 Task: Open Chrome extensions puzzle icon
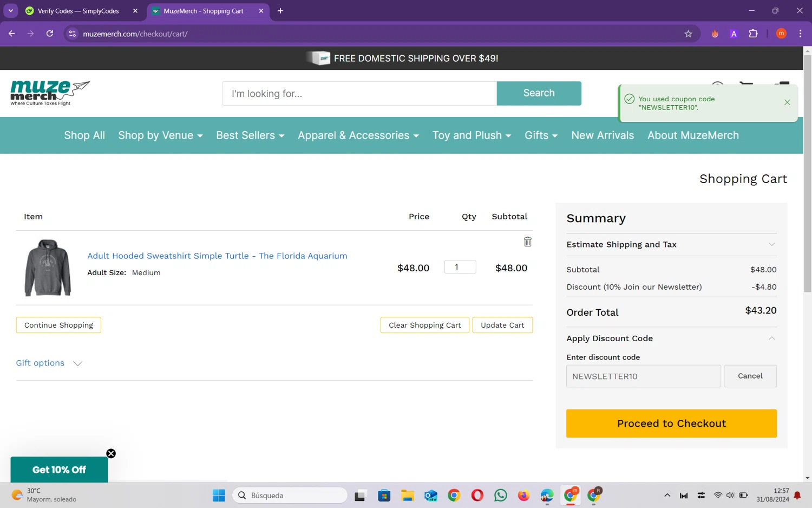point(753,34)
